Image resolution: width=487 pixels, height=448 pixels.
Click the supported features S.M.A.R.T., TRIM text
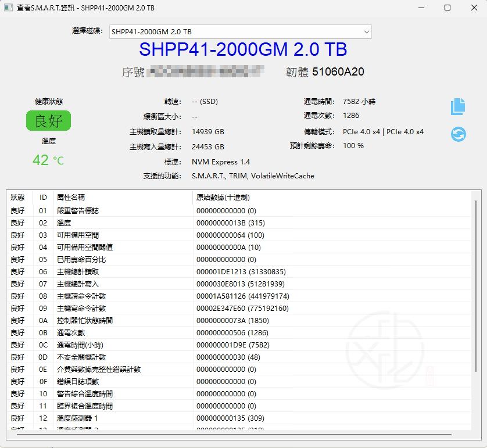pyautogui.click(x=253, y=176)
